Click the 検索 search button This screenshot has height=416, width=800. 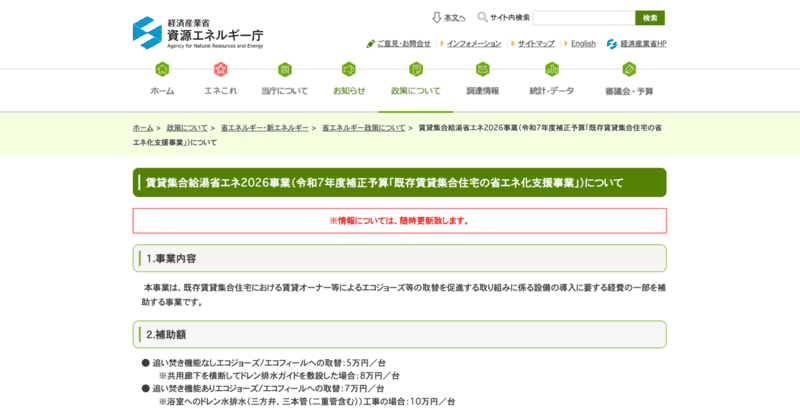point(650,18)
